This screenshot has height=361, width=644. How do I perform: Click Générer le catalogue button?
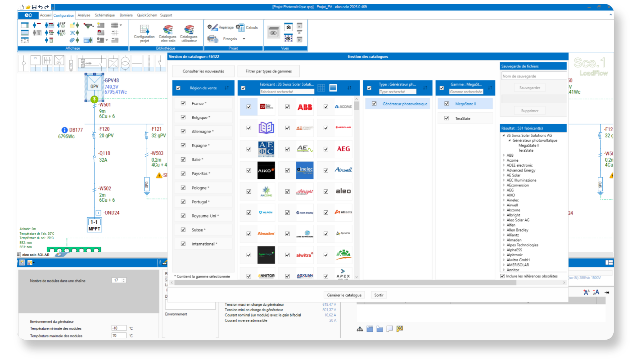pyautogui.click(x=344, y=295)
